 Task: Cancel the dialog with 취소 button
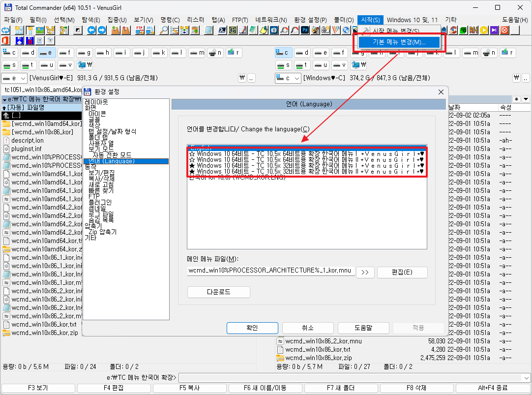point(308,328)
